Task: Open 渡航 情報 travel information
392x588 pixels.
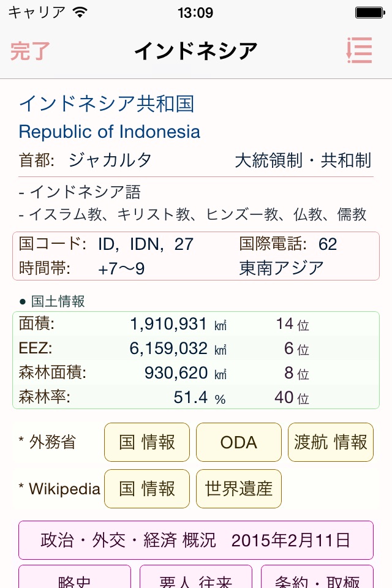Action: (331, 442)
